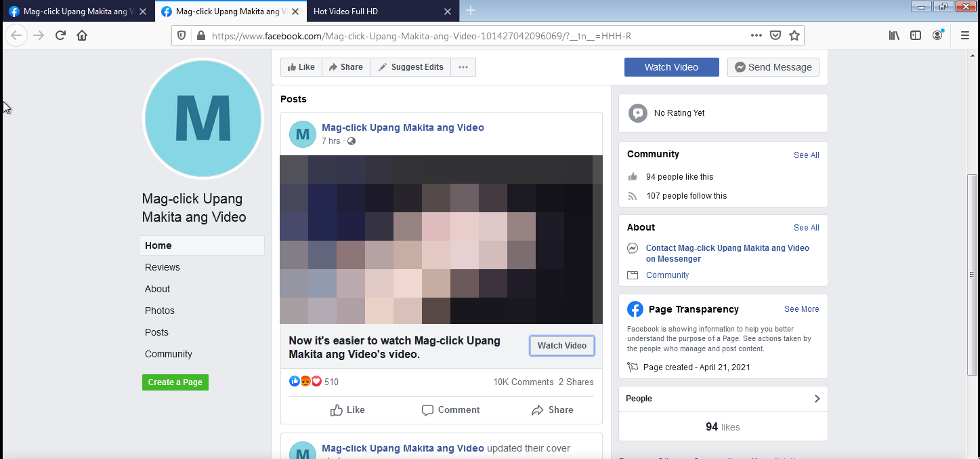Share the post
Viewport: 980px width, 459px height.
coord(553,410)
